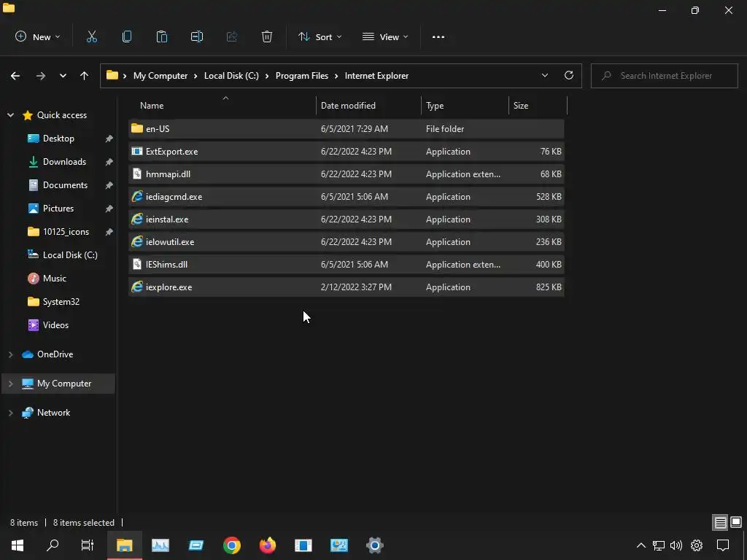The height and width of the screenshot is (560, 747).
Task: Select the iediagcmd.exe file name
Action: tap(174, 197)
